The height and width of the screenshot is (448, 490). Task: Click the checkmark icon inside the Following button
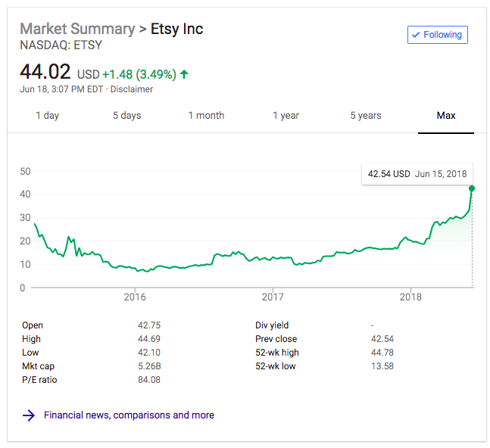click(416, 35)
